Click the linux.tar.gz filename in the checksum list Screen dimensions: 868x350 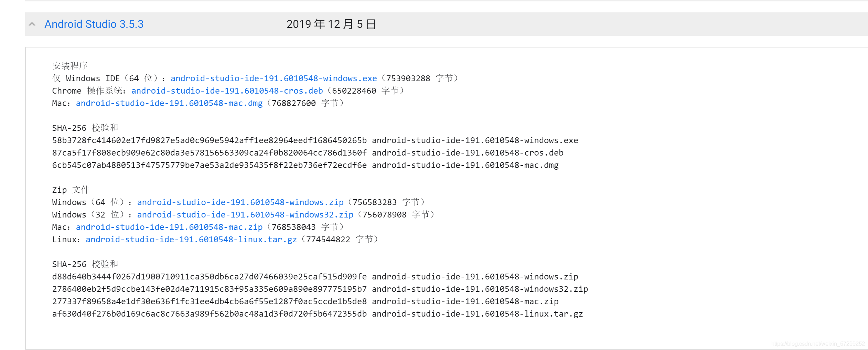tap(478, 314)
